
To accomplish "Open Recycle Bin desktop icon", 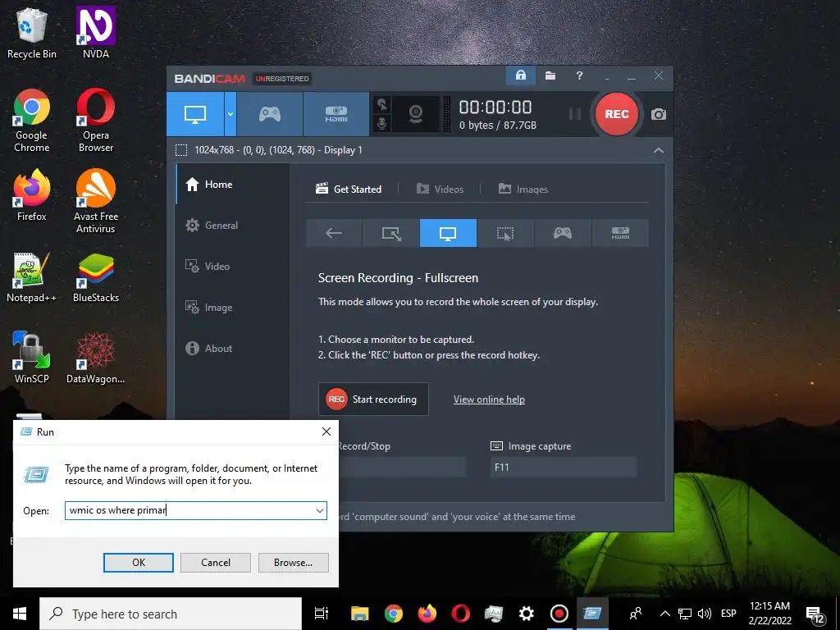I will pos(32,33).
